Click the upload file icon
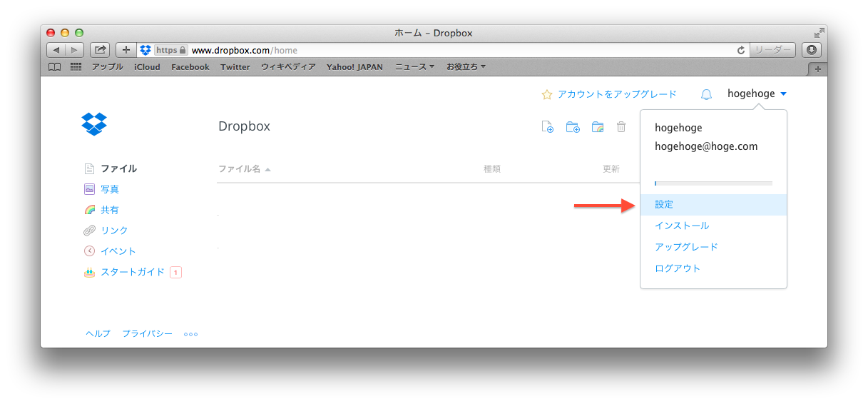 coord(548,127)
